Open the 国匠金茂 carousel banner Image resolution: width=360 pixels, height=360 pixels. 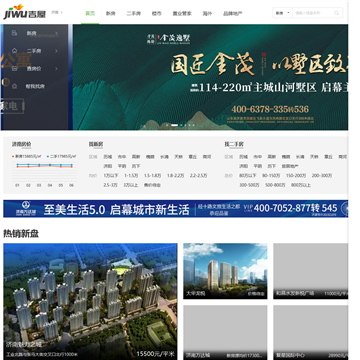pos(210,77)
